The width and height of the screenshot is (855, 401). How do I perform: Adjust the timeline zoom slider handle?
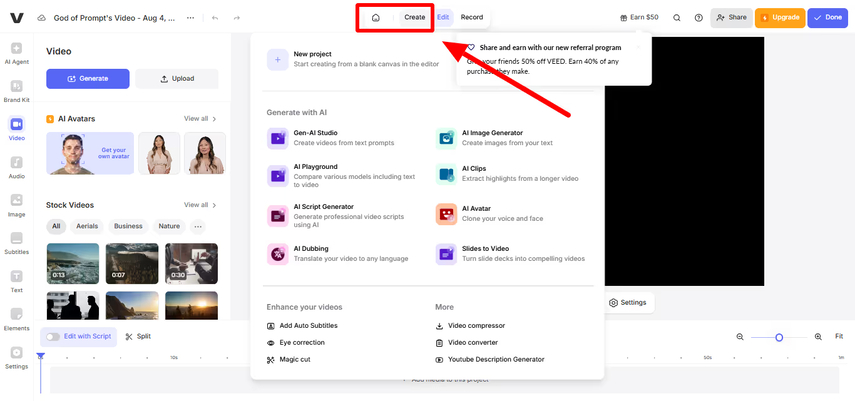779,337
